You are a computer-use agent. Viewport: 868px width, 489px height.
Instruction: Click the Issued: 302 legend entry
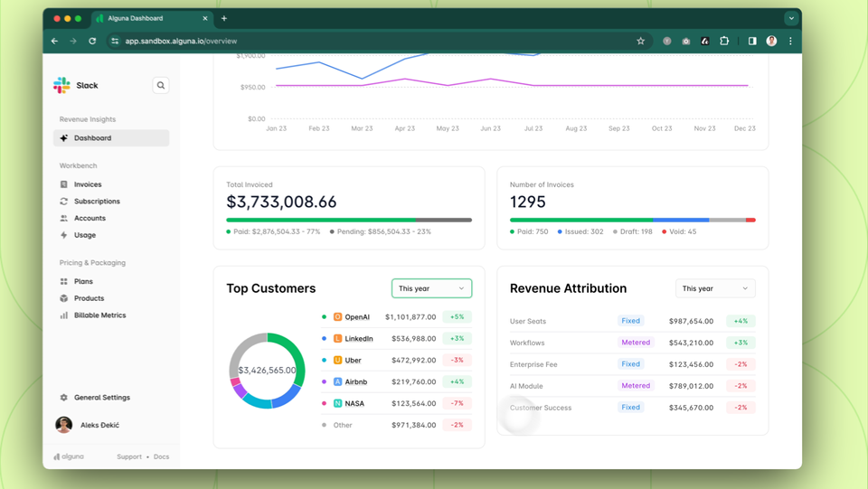point(580,231)
